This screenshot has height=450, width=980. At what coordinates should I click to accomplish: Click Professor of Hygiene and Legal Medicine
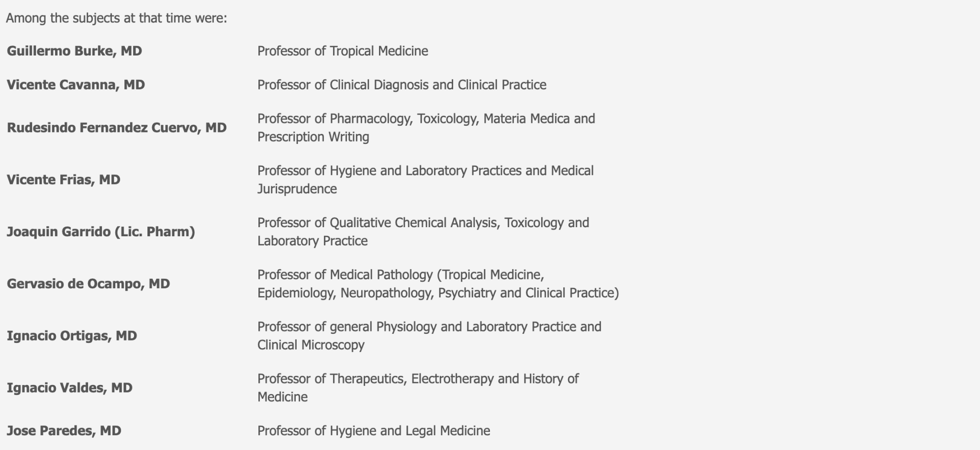374,431
